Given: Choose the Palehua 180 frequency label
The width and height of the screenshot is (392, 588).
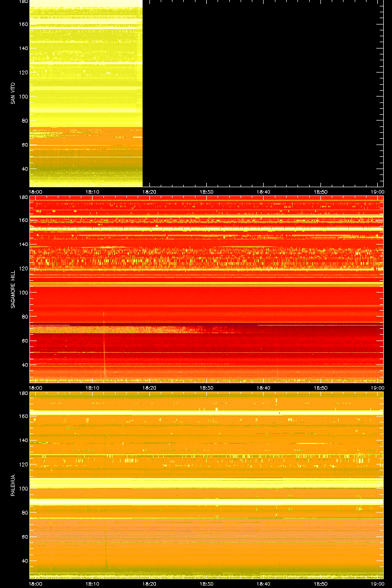Looking at the screenshot, I should pyautogui.click(x=23, y=393).
